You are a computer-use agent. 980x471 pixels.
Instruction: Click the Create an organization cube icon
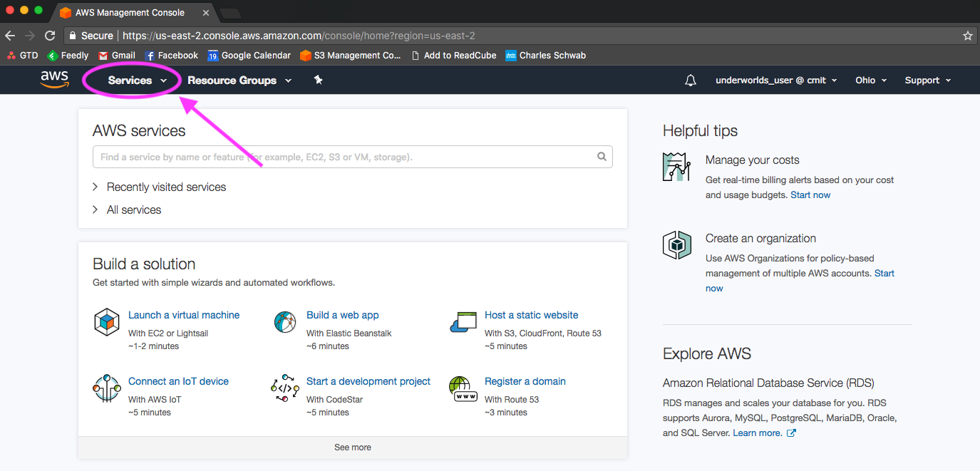(x=676, y=245)
